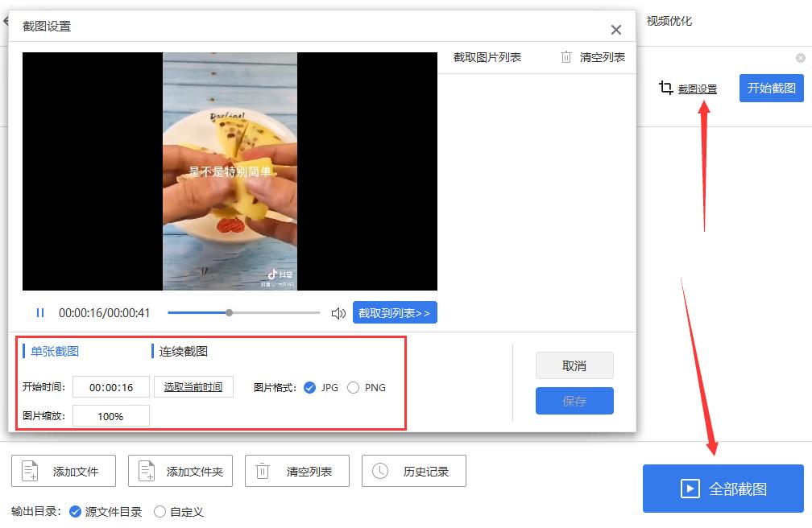Click bottom 清空列表 trash button

(x=297, y=471)
